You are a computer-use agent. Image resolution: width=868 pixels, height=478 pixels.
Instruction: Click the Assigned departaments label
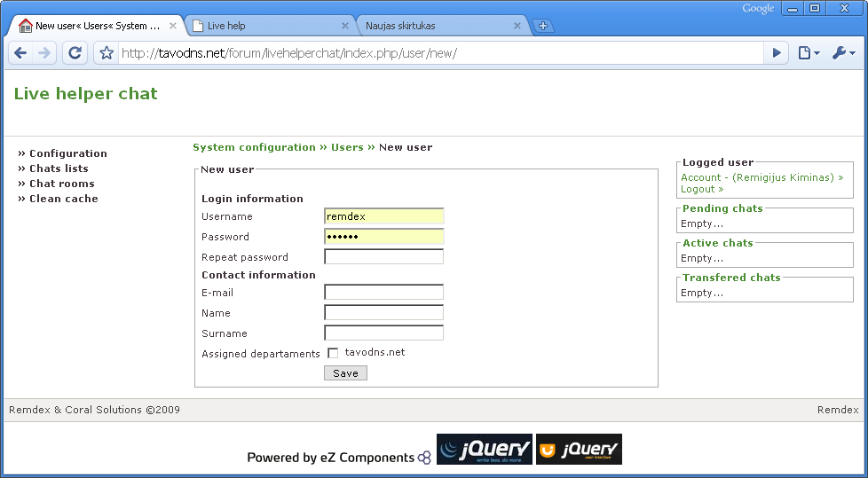(261, 354)
